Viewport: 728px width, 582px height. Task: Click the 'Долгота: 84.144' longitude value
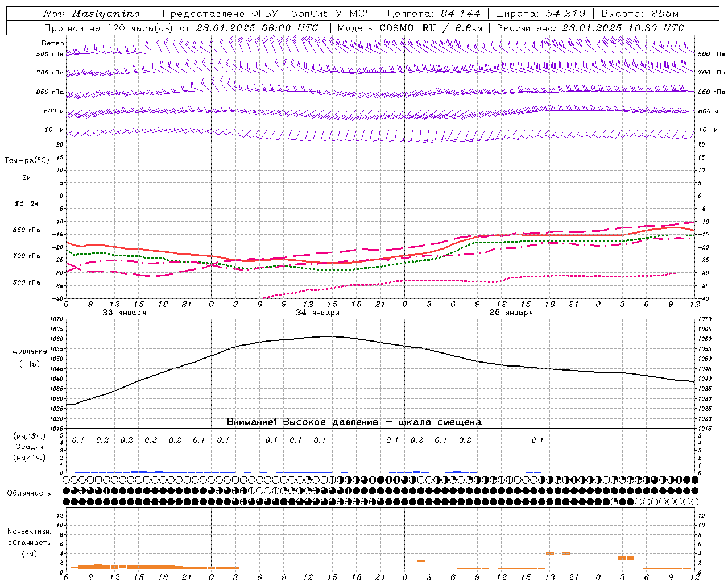click(434, 14)
